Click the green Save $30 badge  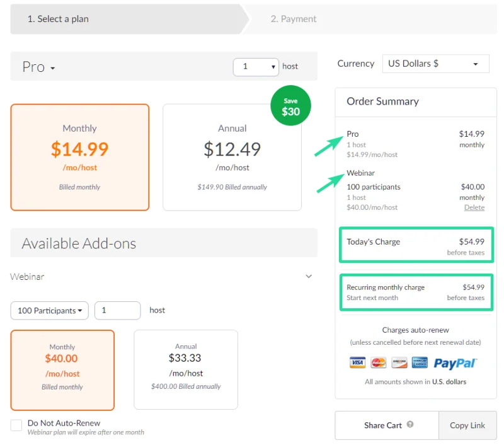[x=290, y=106]
